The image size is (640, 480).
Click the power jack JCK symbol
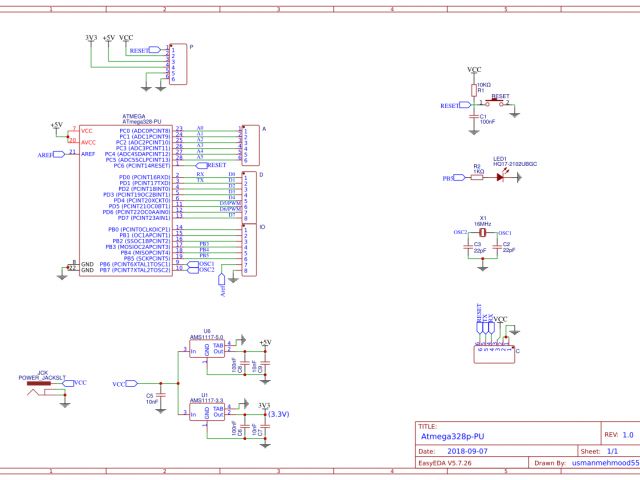[x=40, y=385]
